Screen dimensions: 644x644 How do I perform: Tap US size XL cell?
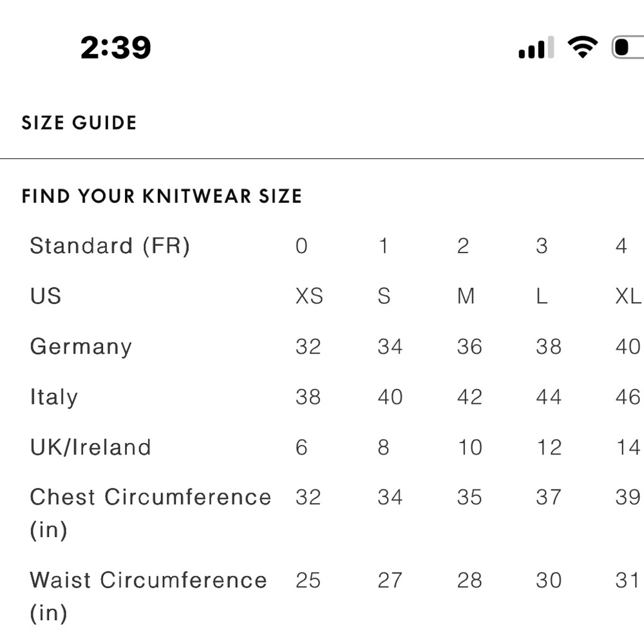click(628, 296)
